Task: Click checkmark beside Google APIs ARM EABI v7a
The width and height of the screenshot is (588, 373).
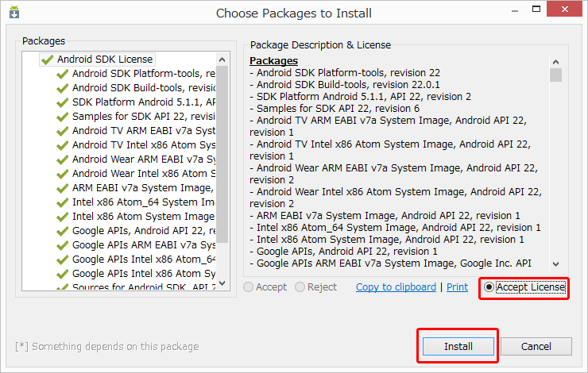Action: (x=62, y=245)
